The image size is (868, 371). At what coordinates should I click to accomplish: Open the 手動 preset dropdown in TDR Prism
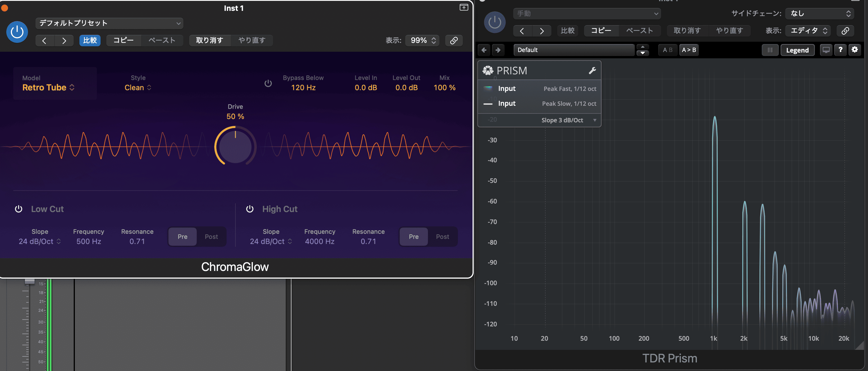point(587,13)
